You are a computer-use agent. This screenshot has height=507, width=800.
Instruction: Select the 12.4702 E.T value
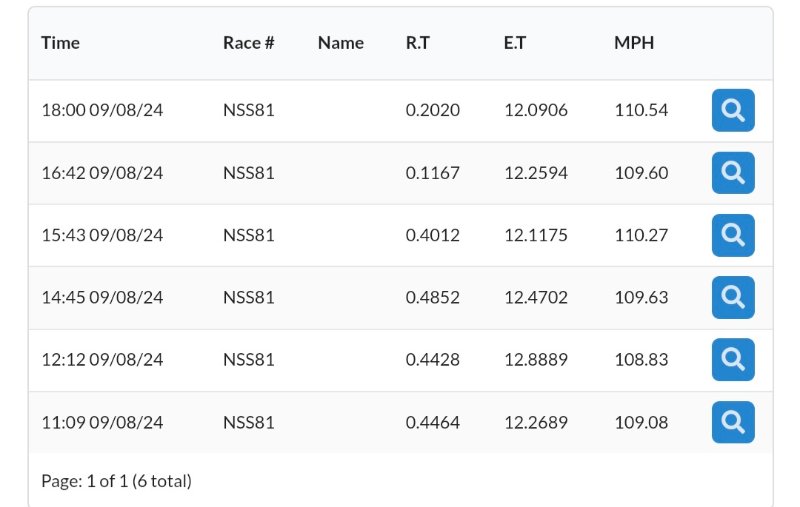[x=535, y=297]
